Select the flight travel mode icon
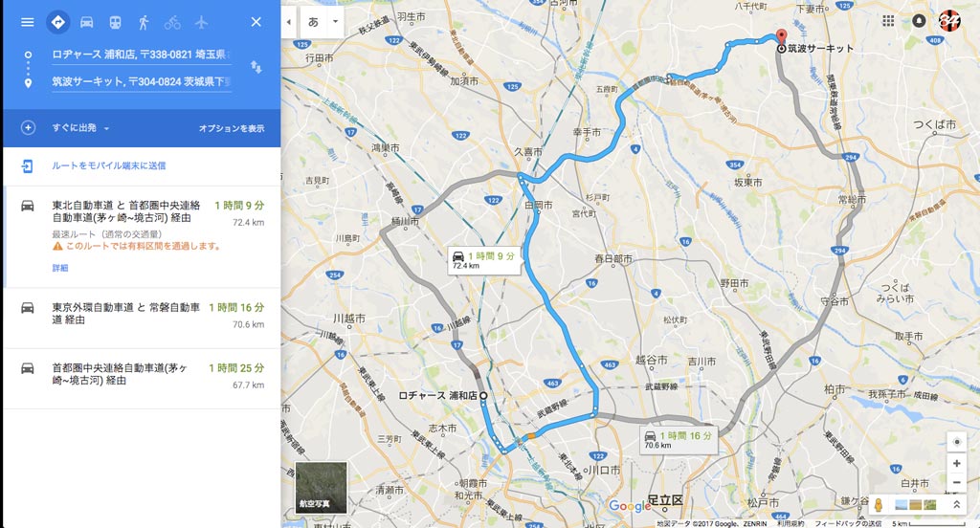Viewport: 980px width, 528px height. (x=201, y=23)
